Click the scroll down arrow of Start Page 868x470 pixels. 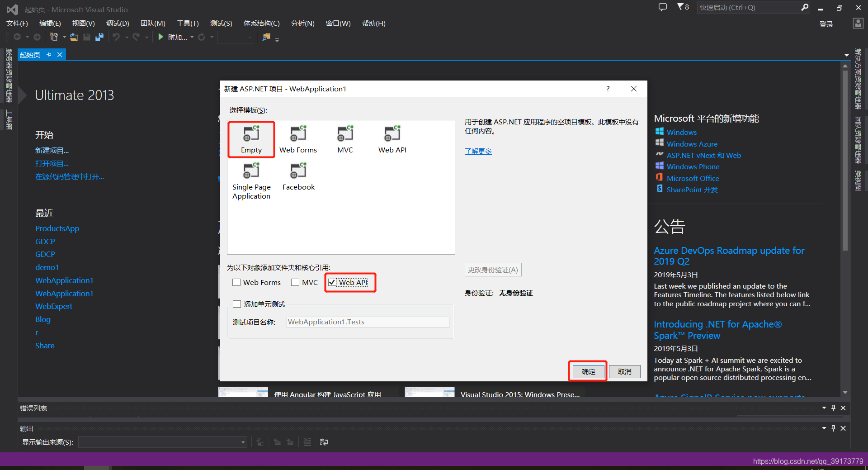[845, 392]
